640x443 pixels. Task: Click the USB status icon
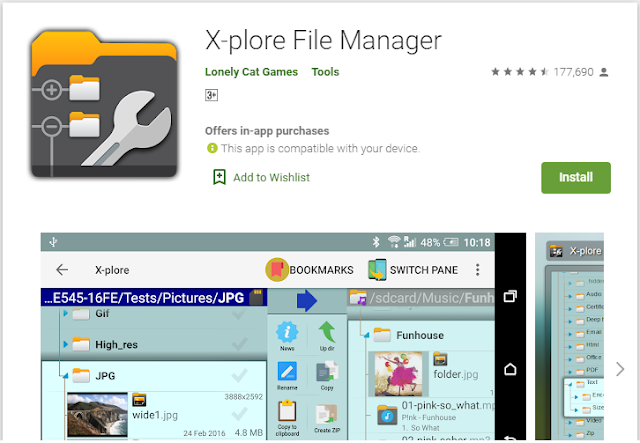[x=53, y=242]
